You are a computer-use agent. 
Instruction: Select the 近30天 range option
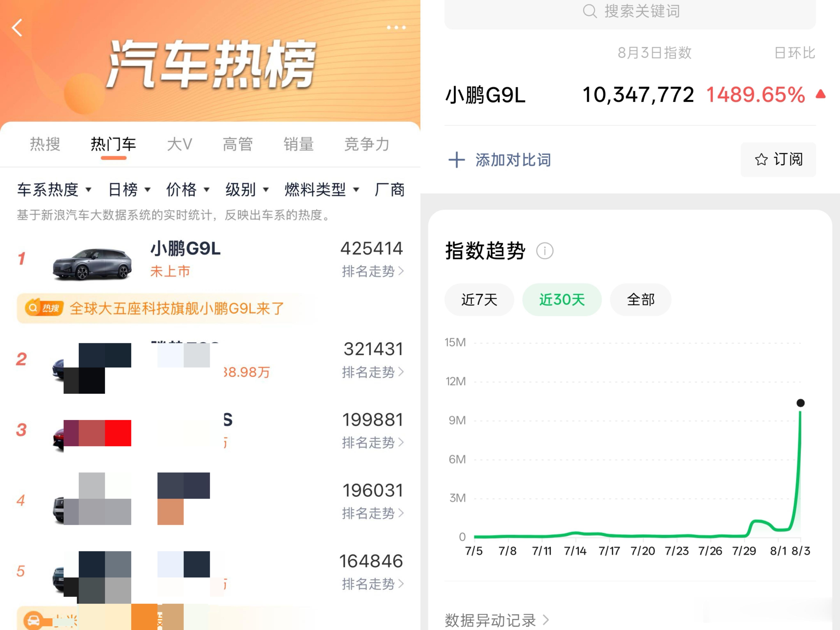(x=562, y=300)
